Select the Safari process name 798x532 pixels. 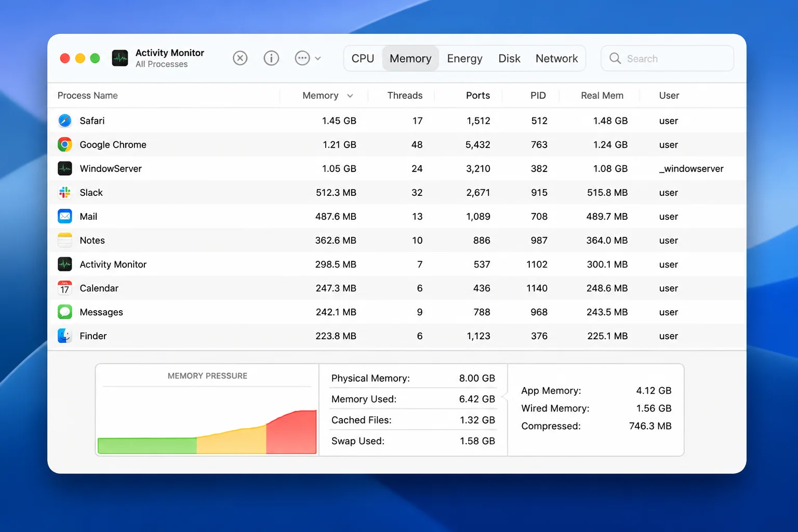coord(92,121)
